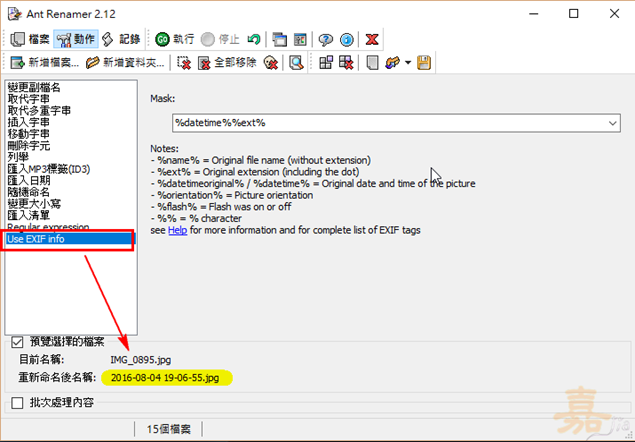The width and height of the screenshot is (635, 442).
Task: Switch to the 檔案 (Files) tab
Action: (x=30, y=39)
